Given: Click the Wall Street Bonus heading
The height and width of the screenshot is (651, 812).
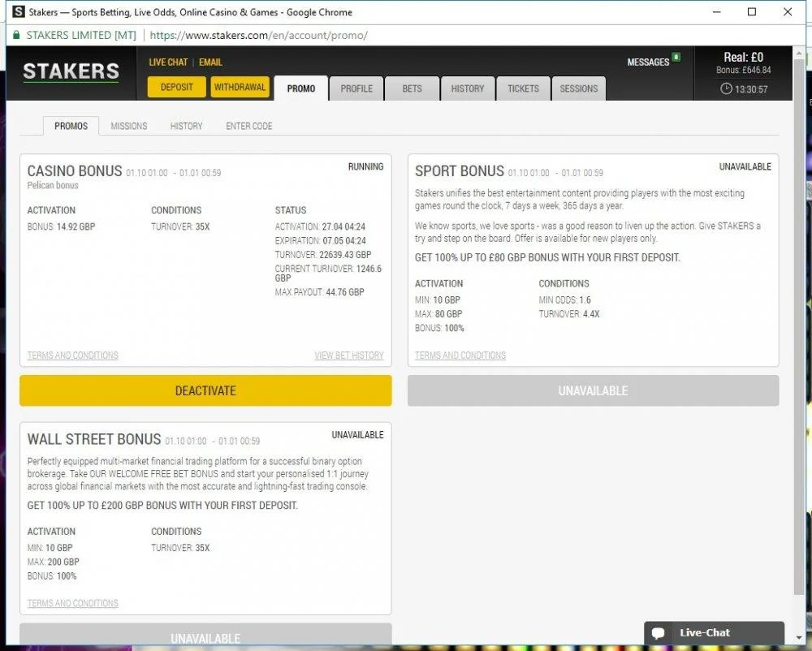Looking at the screenshot, I should (93, 439).
